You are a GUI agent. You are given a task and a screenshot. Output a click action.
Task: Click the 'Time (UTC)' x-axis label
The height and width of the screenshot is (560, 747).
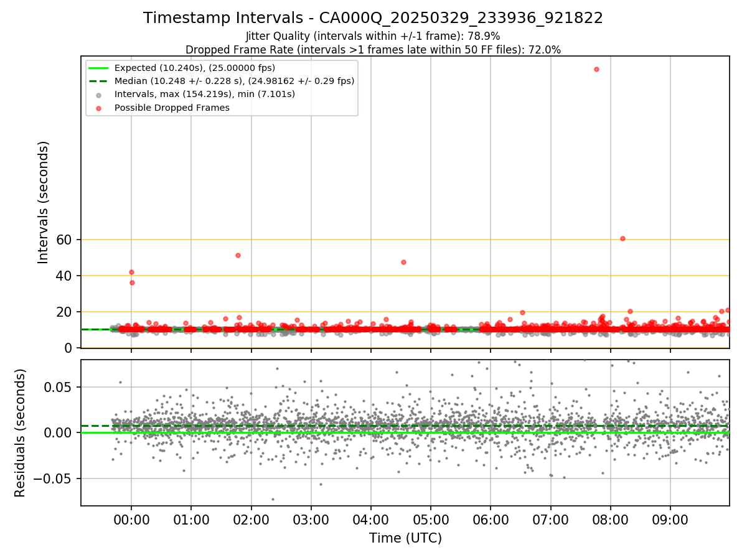(405, 538)
